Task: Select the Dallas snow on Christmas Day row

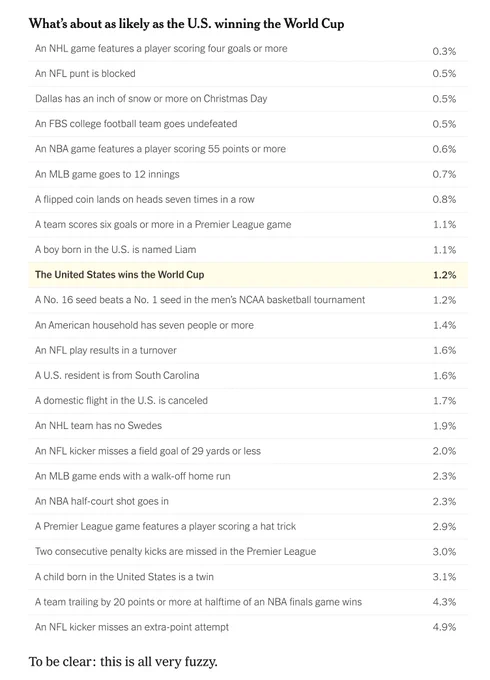Action: 248,99
